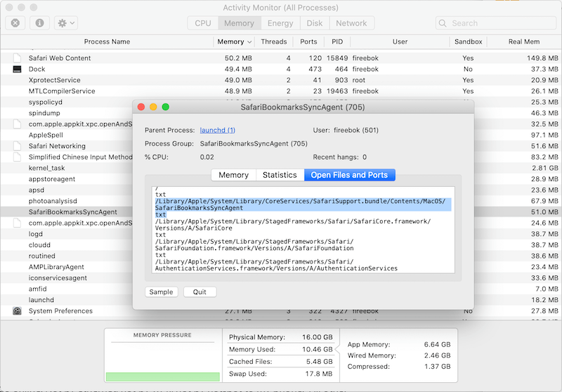Screen dimensions: 562x392
Task: Select SafariBookmarksSyncAgent in the process list
Action: pyautogui.click(x=73, y=211)
